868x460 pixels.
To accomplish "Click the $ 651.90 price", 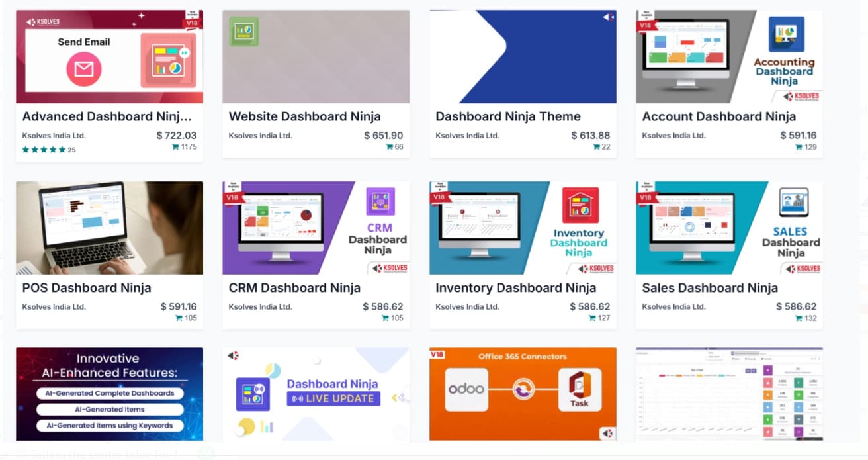I will point(384,136).
